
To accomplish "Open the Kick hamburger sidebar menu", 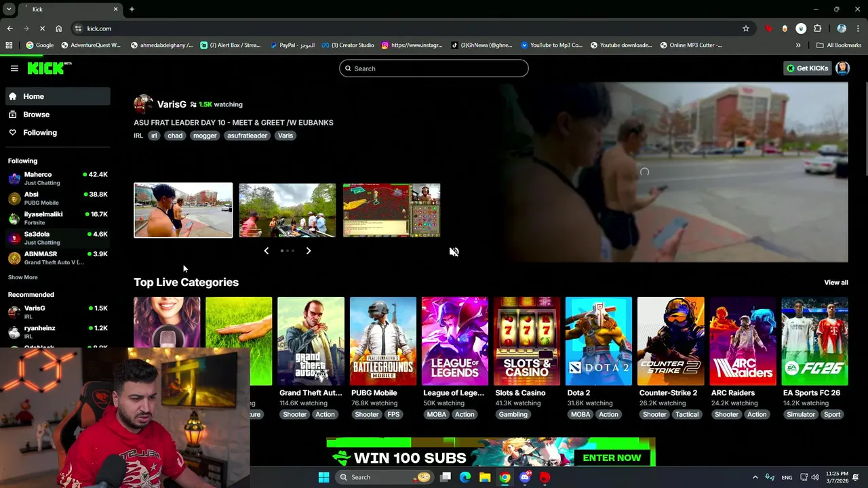I will [x=14, y=68].
